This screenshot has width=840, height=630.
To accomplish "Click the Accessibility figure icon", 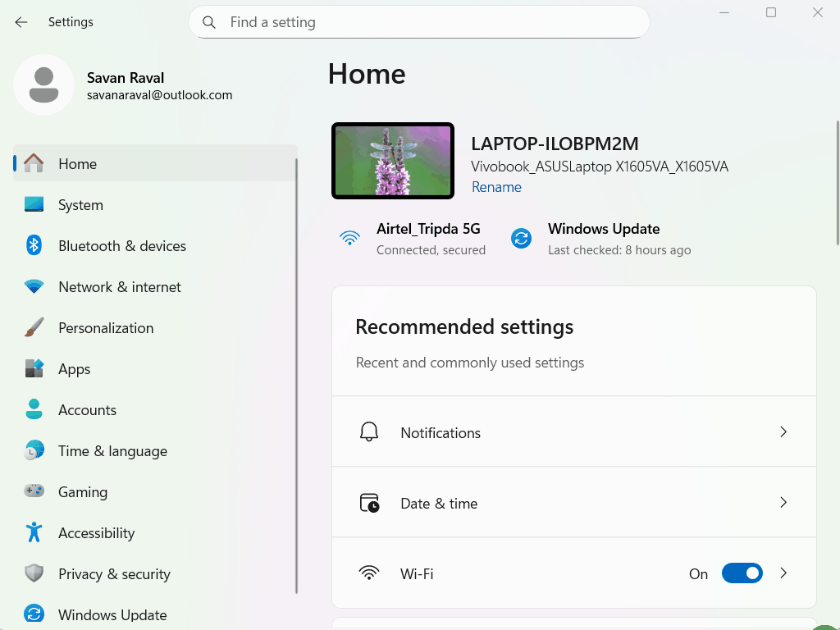I will tap(34, 532).
